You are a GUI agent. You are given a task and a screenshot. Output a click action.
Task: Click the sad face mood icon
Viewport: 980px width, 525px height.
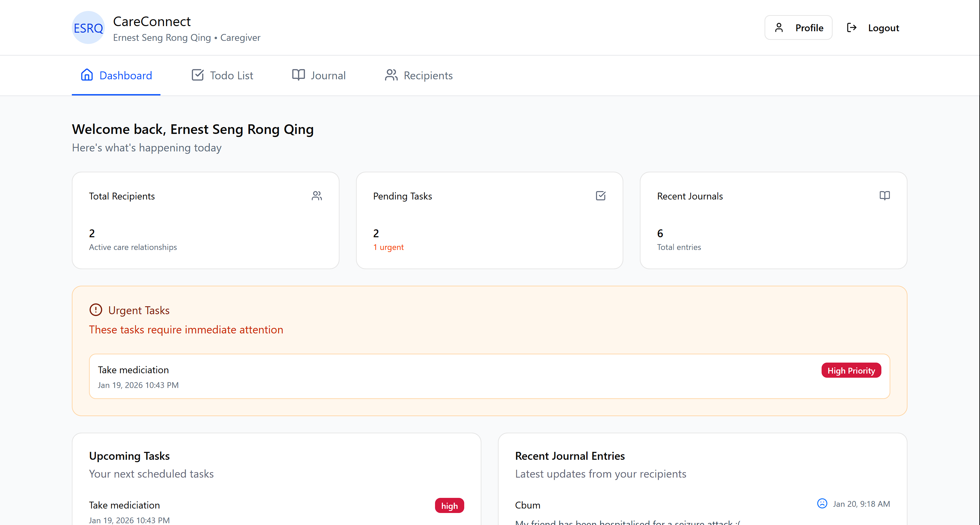(x=822, y=503)
